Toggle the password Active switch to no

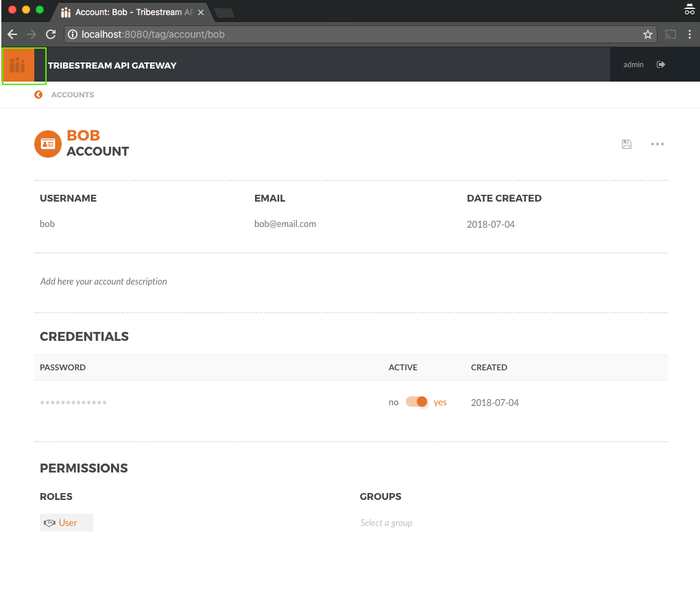coord(417,402)
